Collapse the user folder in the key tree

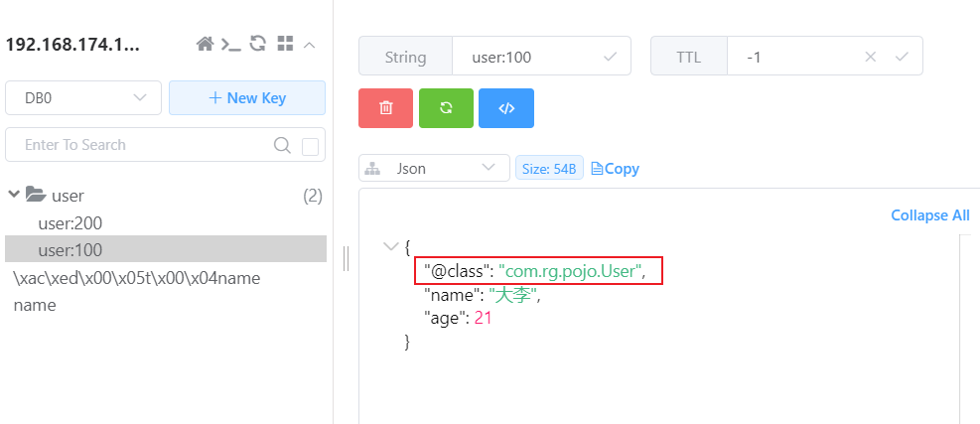(15, 196)
